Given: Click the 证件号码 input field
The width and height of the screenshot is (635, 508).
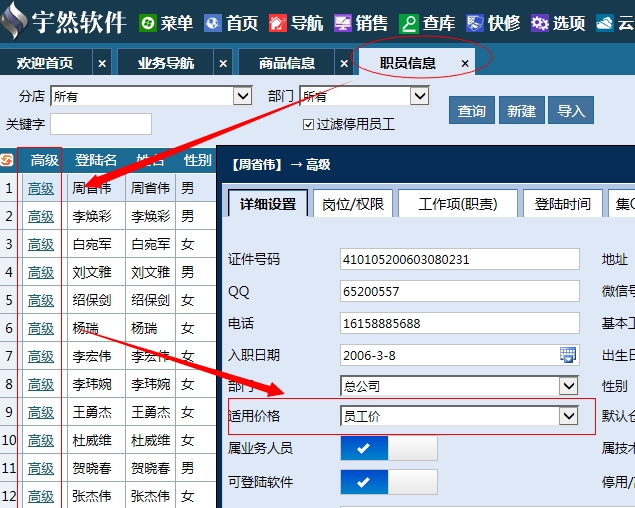Looking at the screenshot, I should [460, 259].
